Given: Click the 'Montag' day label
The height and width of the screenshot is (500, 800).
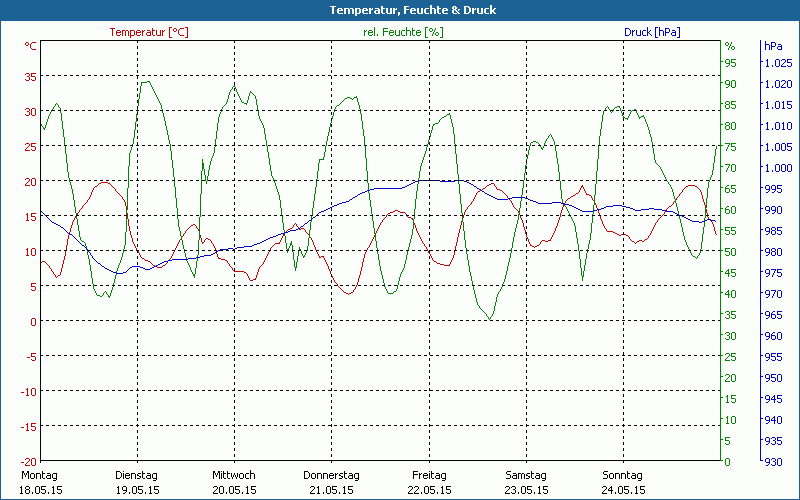Looking at the screenshot, I should (39, 475).
